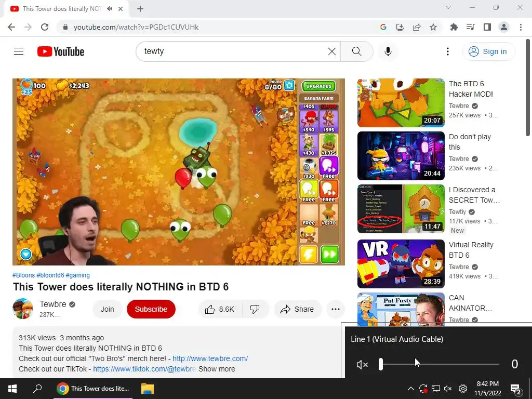The image size is (532, 399).
Task: Go back to the previous page
Action: click(x=11, y=27)
